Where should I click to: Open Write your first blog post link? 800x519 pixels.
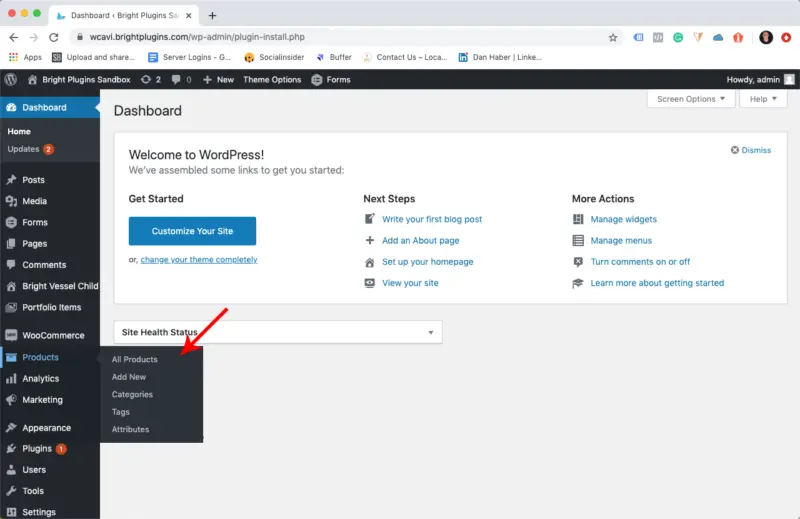432,219
